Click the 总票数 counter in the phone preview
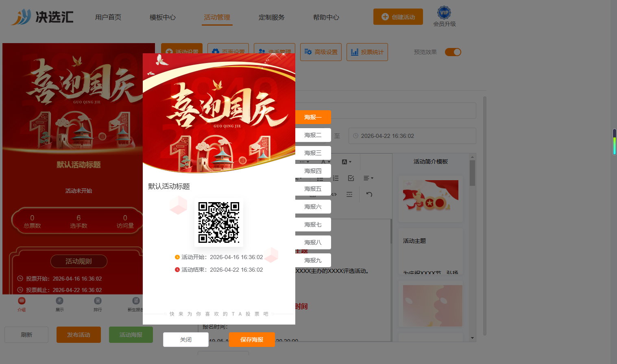 coord(33,221)
